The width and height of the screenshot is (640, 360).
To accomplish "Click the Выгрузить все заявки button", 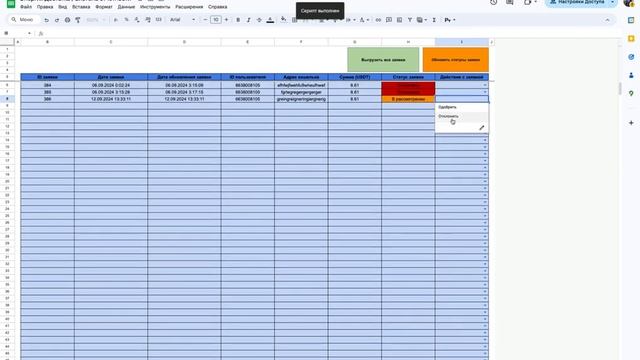I will click(x=383, y=60).
